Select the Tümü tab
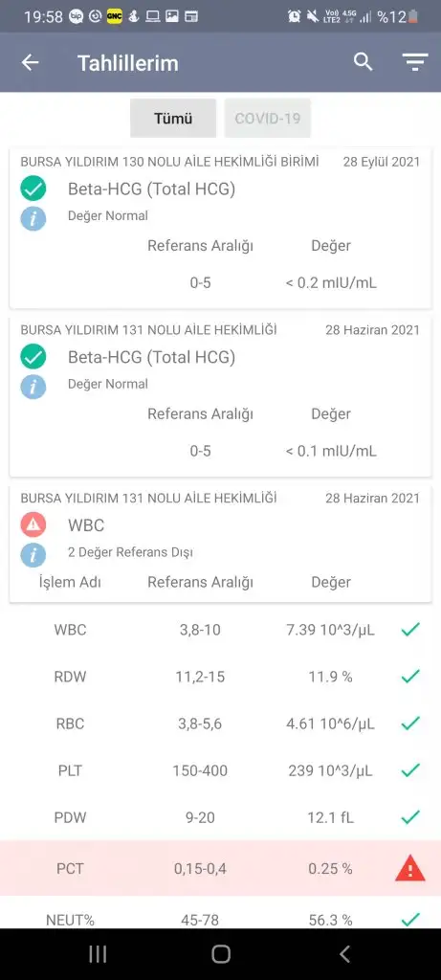 point(173,118)
